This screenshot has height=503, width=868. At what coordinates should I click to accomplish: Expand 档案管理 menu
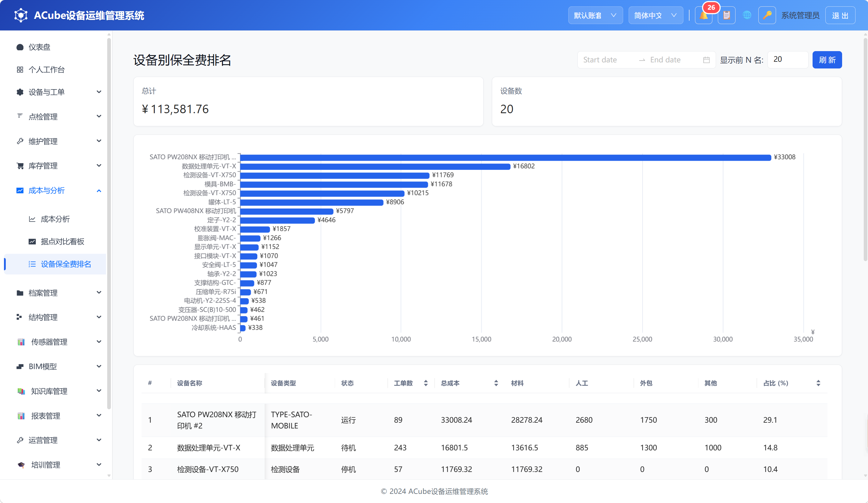55,293
